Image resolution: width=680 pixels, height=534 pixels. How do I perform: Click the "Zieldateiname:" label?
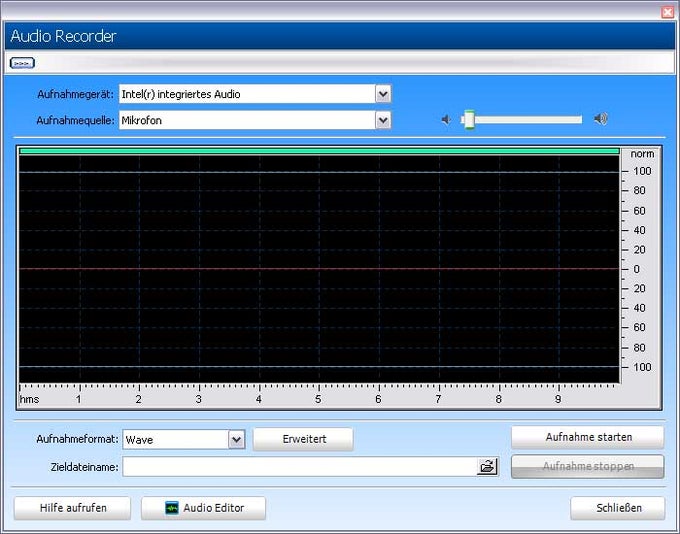(x=85, y=467)
